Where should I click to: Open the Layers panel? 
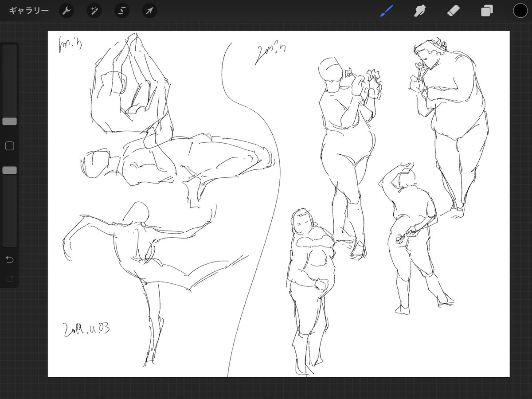(487, 11)
